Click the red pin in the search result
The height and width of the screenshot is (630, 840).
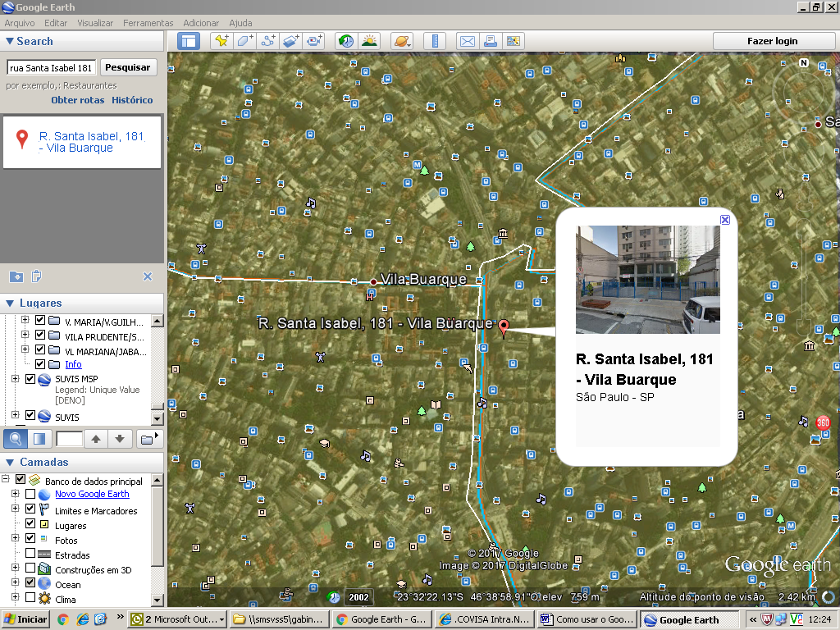click(22, 139)
